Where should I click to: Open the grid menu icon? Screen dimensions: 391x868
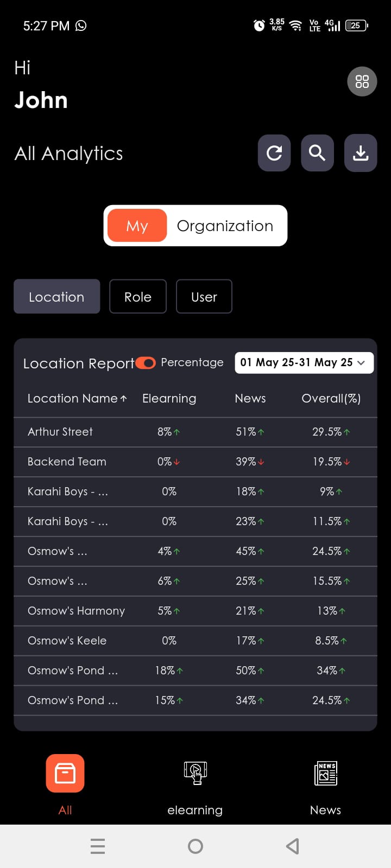[362, 81]
